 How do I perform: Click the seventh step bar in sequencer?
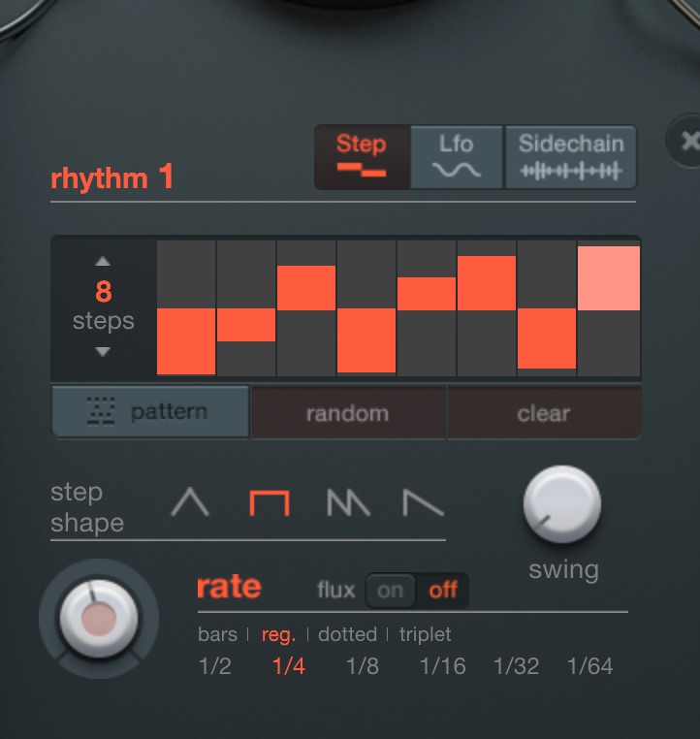(547, 338)
